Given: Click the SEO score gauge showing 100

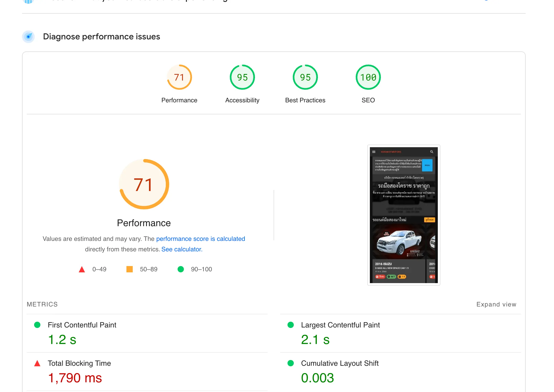Looking at the screenshot, I should (x=368, y=77).
